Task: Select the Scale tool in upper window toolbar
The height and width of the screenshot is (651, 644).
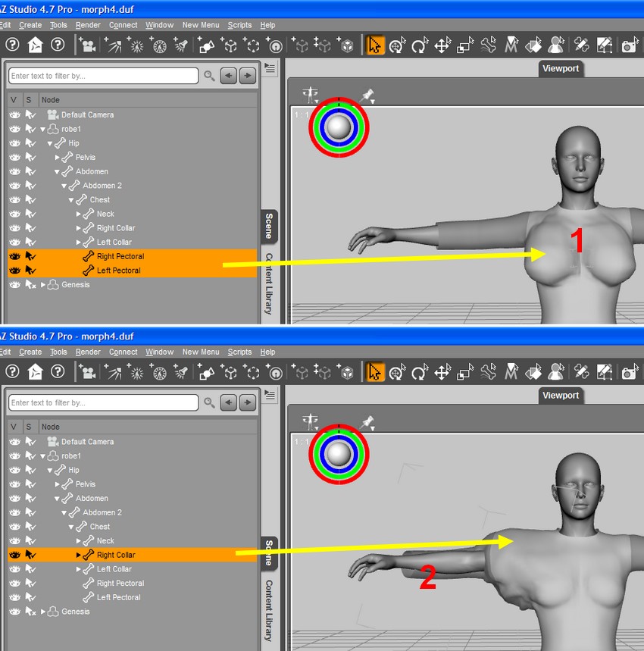Action: [464, 45]
